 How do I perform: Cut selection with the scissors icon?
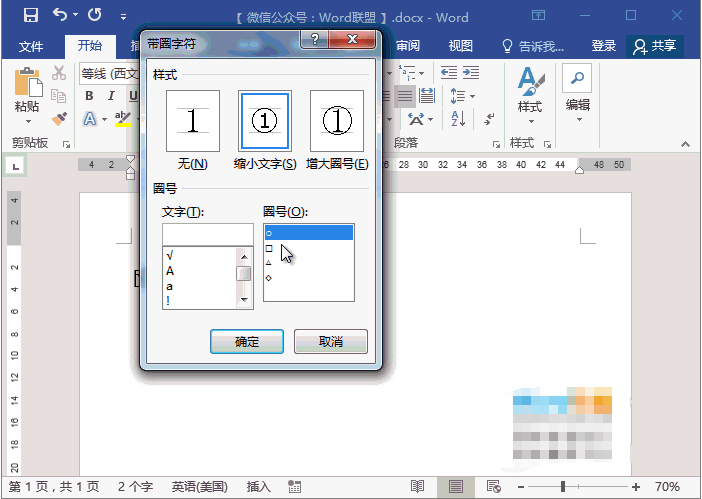click(59, 73)
